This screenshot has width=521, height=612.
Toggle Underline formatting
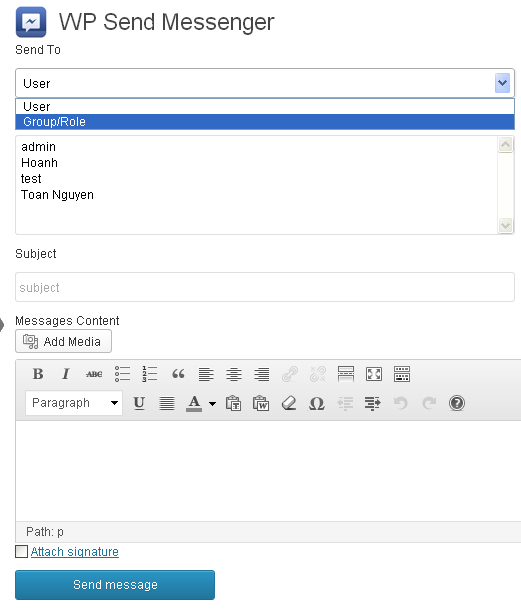[x=139, y=403]
